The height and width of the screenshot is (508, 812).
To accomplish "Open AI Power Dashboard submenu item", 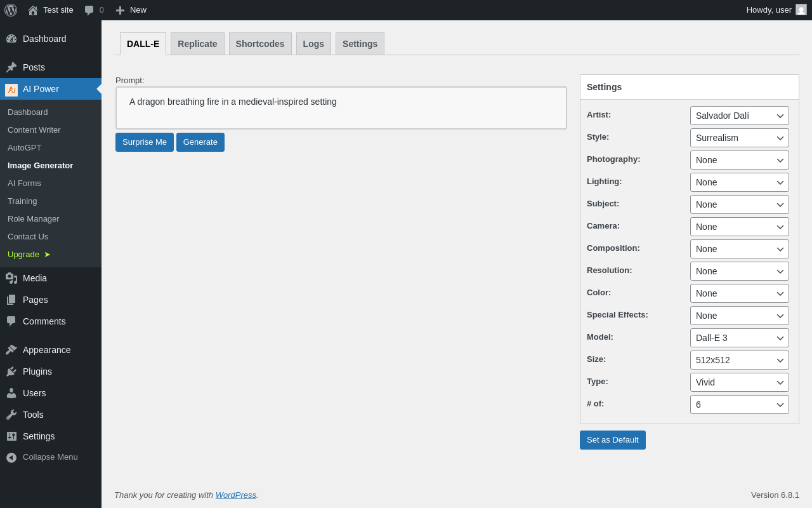I will pyautogui.click(x=51, y=112).
